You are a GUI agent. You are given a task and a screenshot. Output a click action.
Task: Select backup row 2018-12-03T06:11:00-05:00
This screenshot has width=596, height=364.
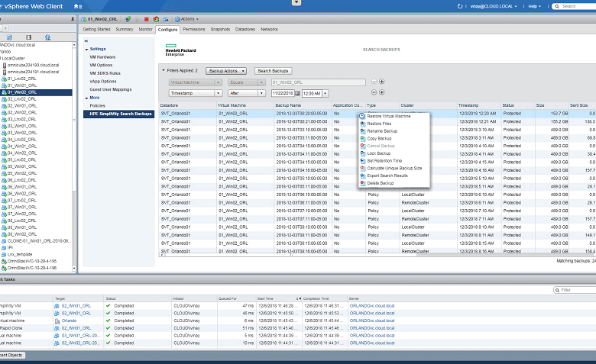coord(378,203)
